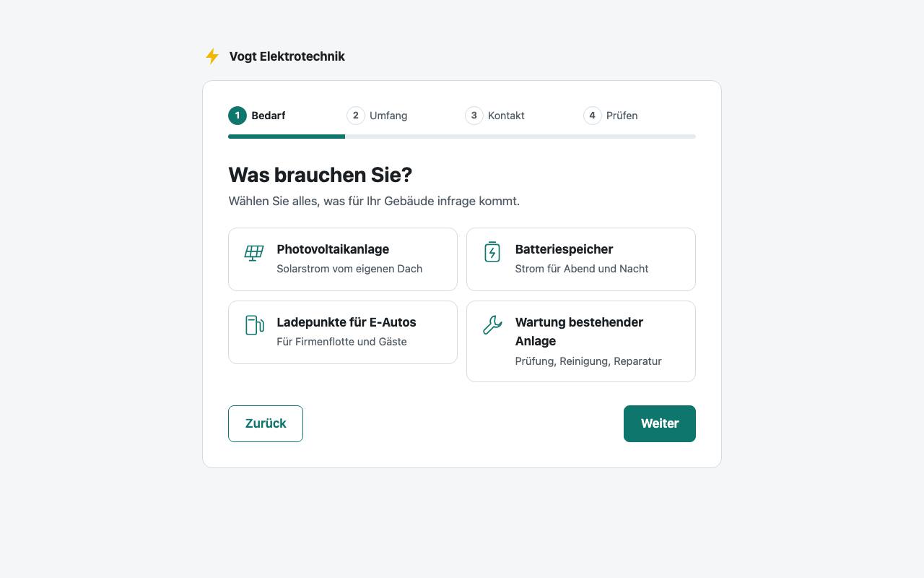924x578 pixels.
Task: Click the solar panel icon
Action: pyautogui.click(x=254, y=253)
